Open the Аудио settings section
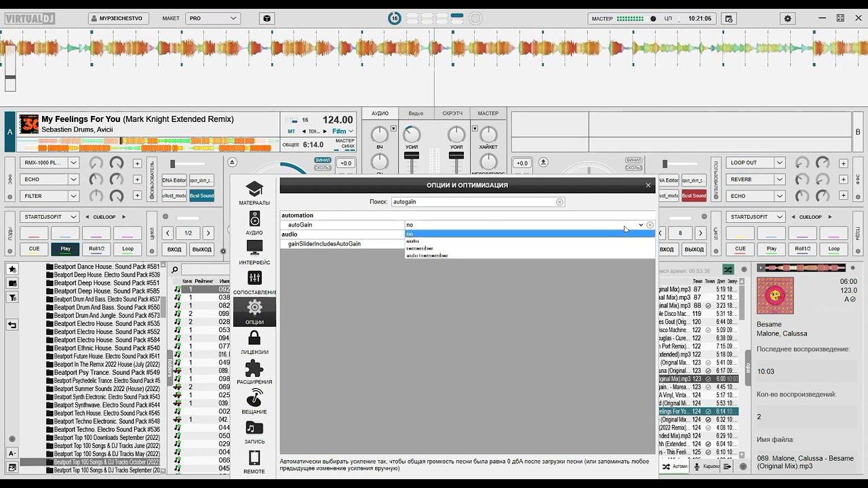 tap(254, 223)
